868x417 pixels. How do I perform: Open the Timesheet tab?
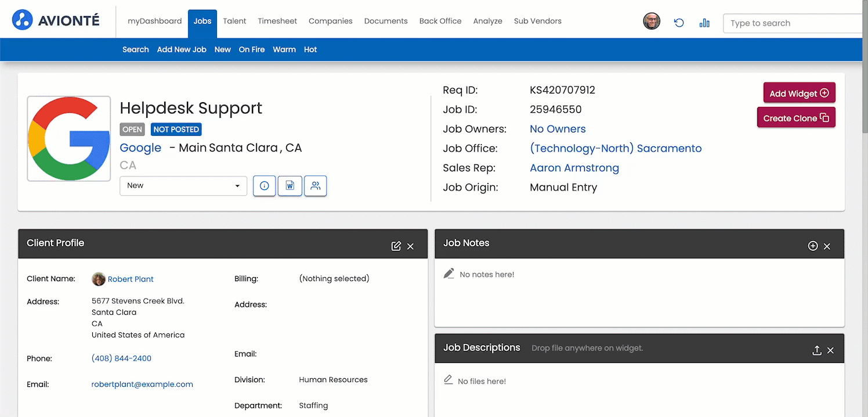pos(277,21)
